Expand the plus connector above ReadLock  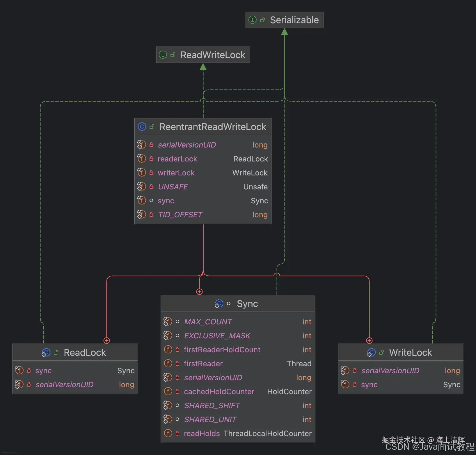tap(106, 340)
